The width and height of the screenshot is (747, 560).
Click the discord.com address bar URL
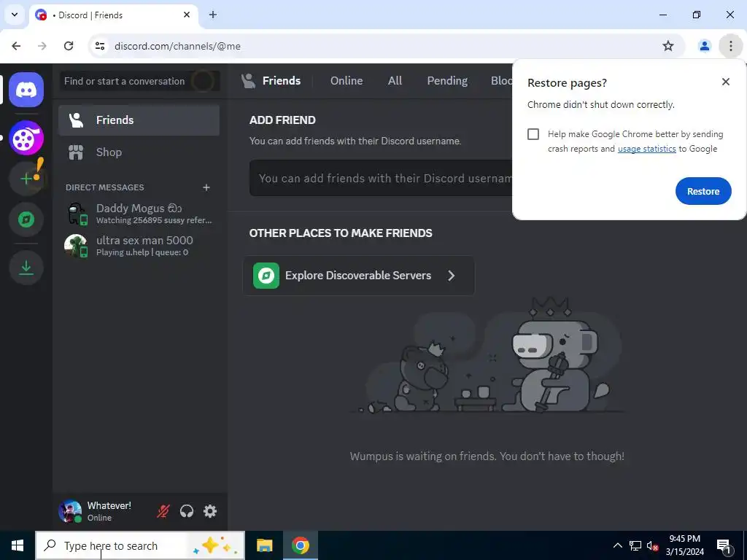pyautogui.click(x=178, y=46)
